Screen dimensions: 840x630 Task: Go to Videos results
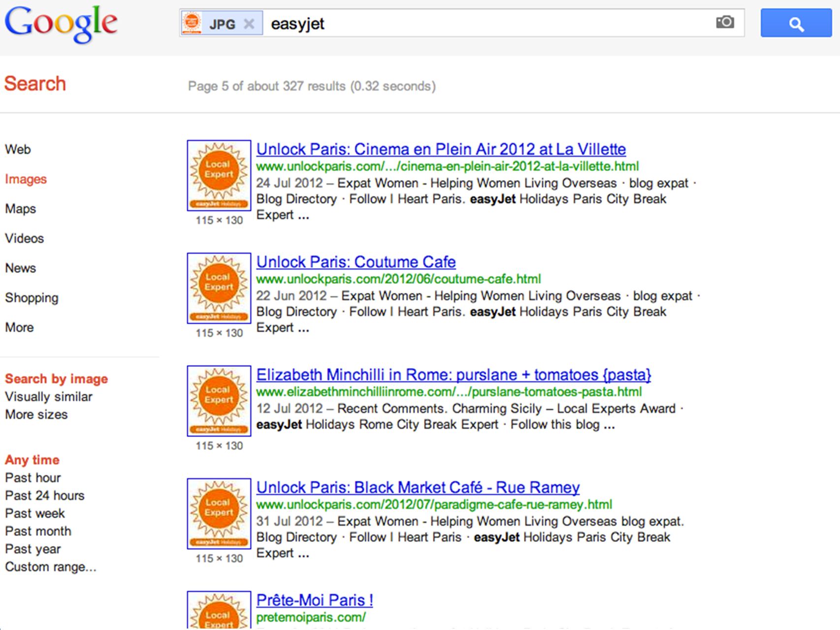pos(24,238)
